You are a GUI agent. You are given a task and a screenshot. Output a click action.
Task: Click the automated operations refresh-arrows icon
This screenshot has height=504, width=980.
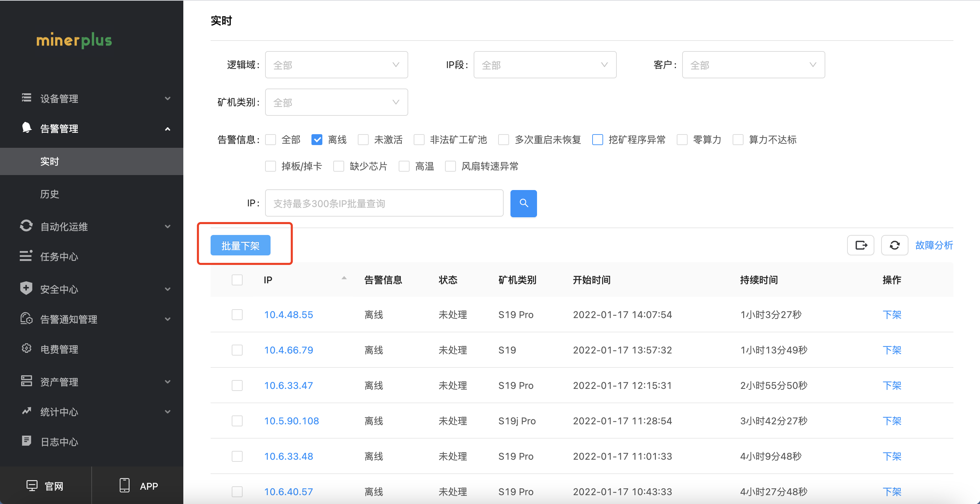click(x=26, y=226)
